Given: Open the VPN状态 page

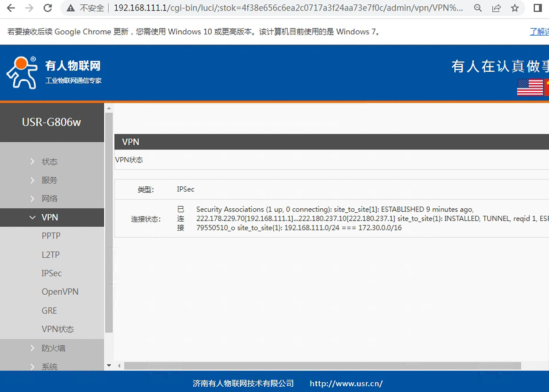Looking at the screenshot, I should click(x=58, y=329).
